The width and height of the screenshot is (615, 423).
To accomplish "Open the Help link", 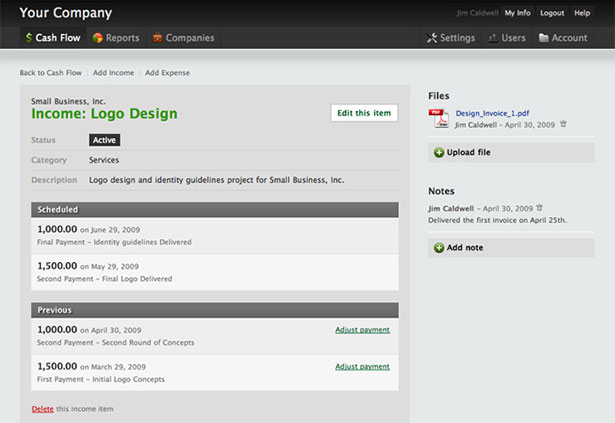I will coord(582,13).
